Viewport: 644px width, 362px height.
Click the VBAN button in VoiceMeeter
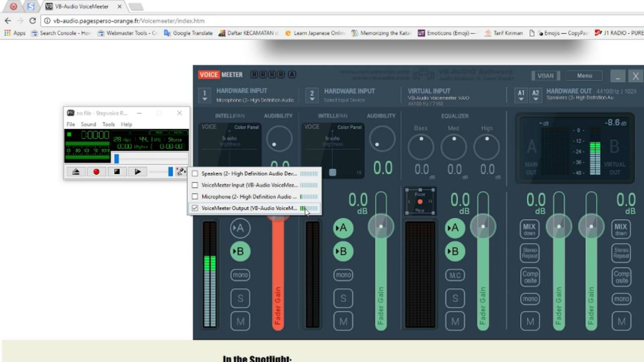point(545,75)
